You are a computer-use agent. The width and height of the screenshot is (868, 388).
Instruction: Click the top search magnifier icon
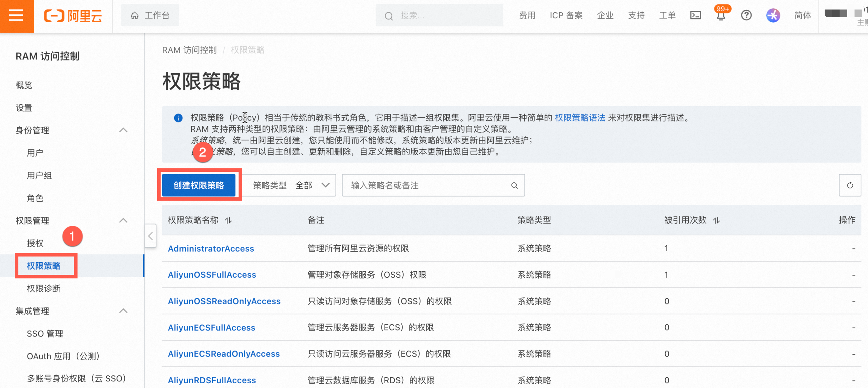pyautogui.click(x=389, y=16)
